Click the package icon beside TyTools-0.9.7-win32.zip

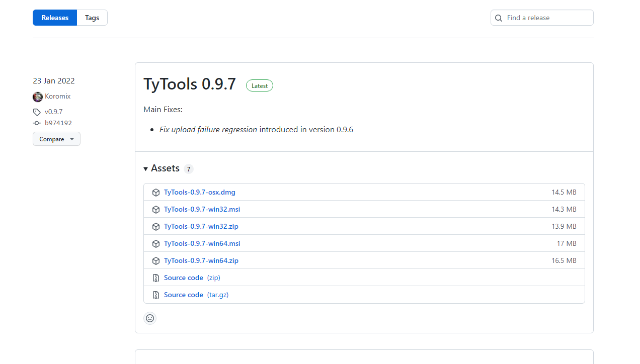pyautogui.click(x=156, y=226)
